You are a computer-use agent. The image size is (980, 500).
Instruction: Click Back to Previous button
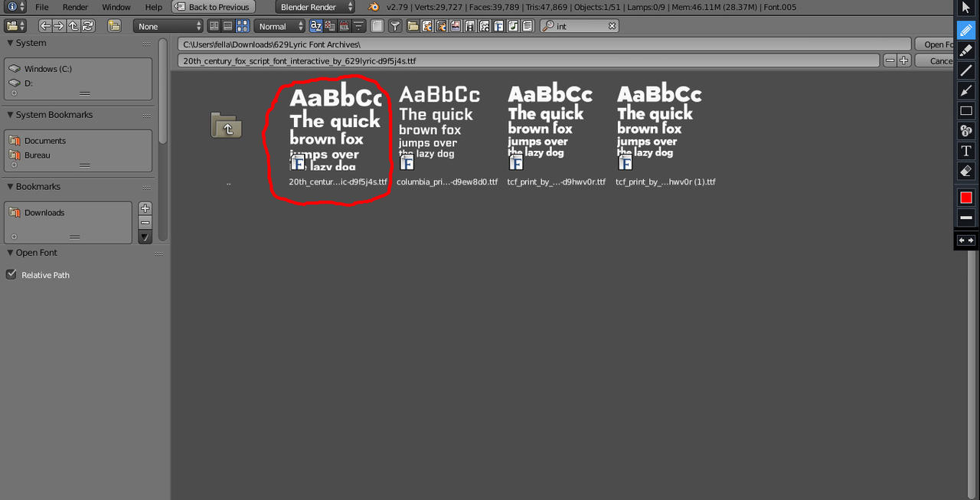212,7
